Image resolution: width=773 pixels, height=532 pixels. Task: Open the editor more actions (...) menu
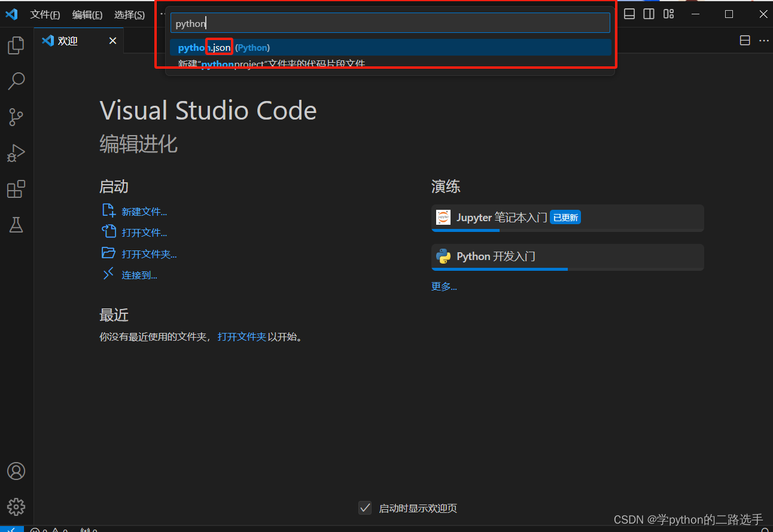point(764,40)
